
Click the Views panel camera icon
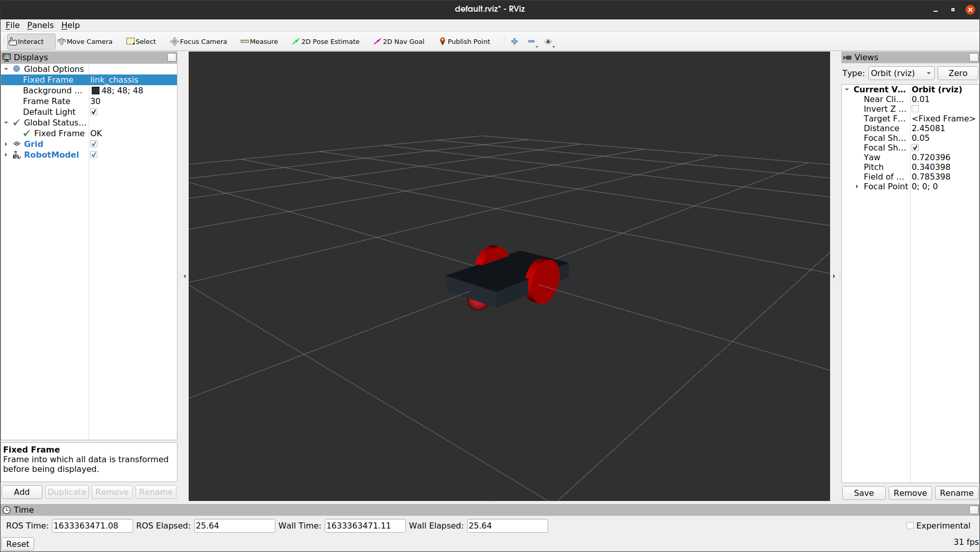pos(847,57)
